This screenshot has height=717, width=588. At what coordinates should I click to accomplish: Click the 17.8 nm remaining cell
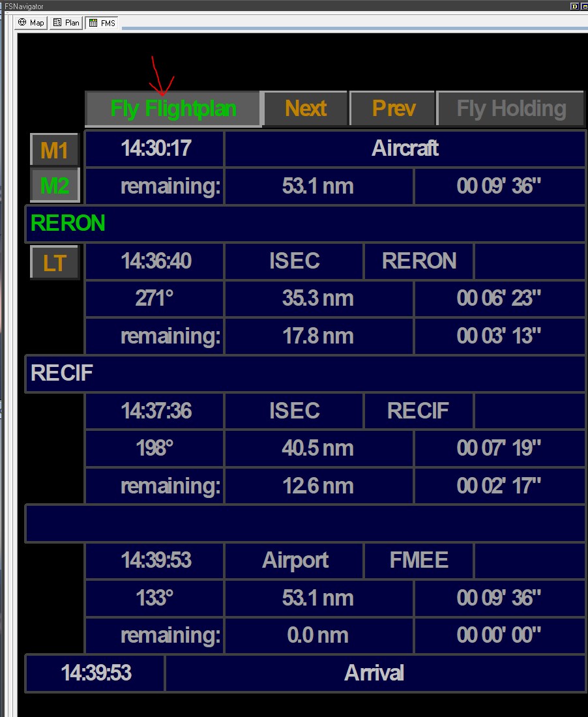click(x=319, y=336)
